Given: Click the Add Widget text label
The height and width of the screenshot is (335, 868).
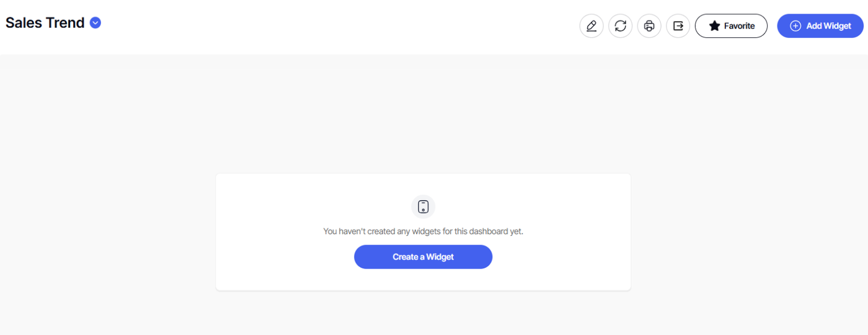Looking at the screenshot, I should (829, 26).
